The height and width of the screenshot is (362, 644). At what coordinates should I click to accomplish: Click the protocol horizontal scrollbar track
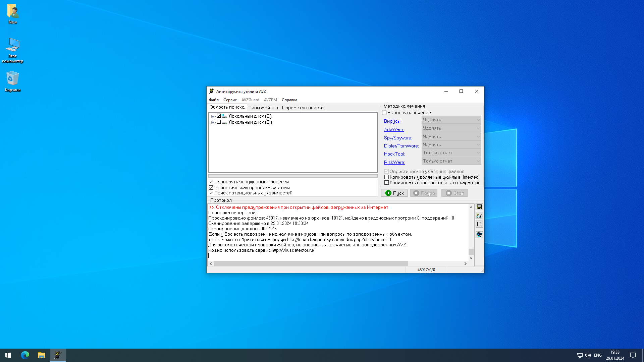click(x=436, y=264)
